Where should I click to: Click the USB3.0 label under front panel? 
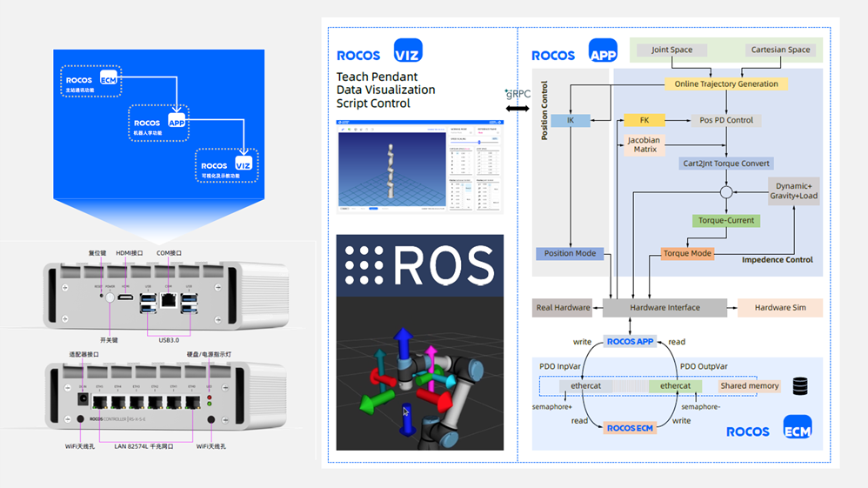click(169, 340)
